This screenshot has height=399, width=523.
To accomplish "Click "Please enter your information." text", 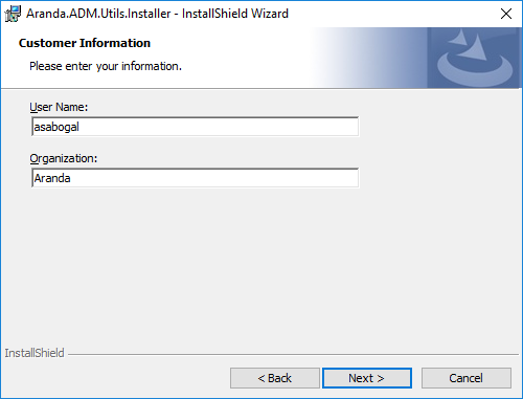I will click(105, 66).
